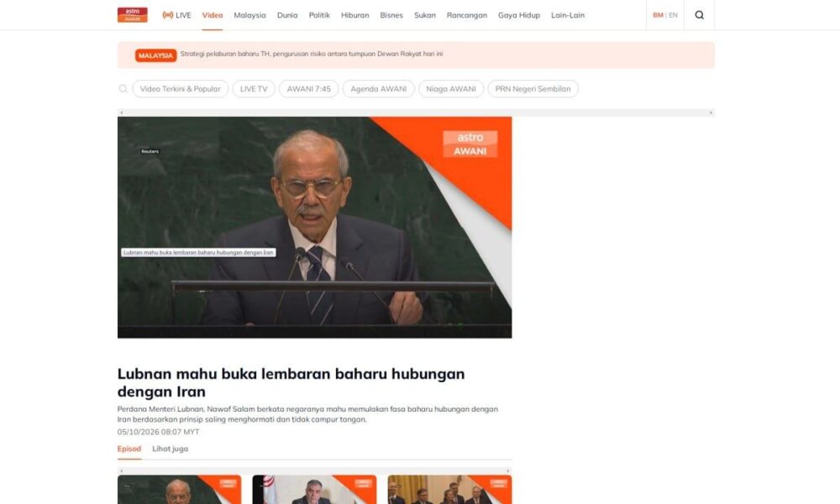
Task: Open the first episode thumbnail with UN speaker
Action: pyautogui.click(x=180, y=490)
